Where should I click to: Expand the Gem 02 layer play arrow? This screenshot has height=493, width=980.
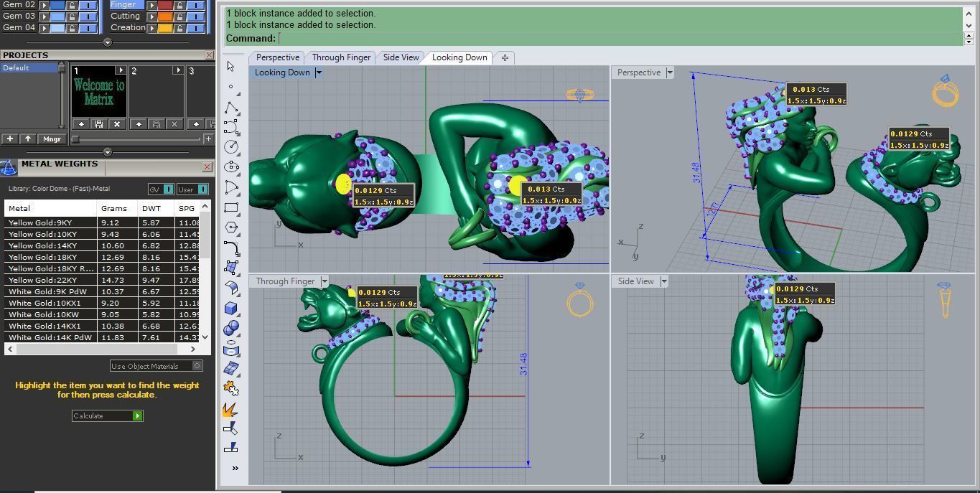click(45, 5)
